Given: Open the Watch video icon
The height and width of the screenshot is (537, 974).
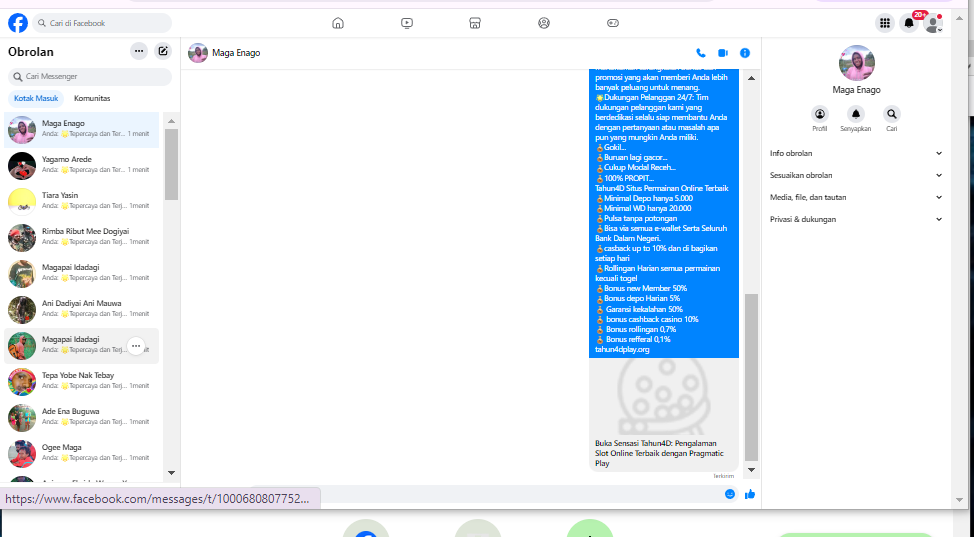Looking at the screenshot, I should point(407,23).
